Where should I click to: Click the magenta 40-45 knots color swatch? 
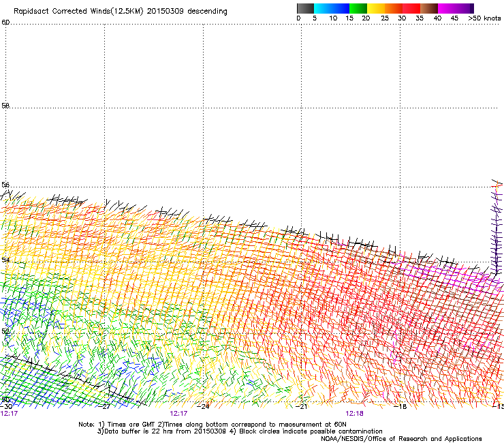tap(447, 8)
